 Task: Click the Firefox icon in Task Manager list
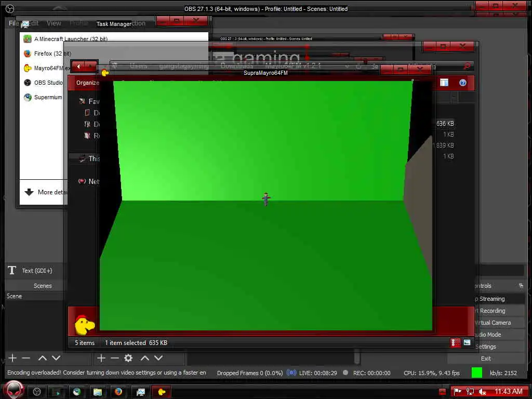coord(28,54)
